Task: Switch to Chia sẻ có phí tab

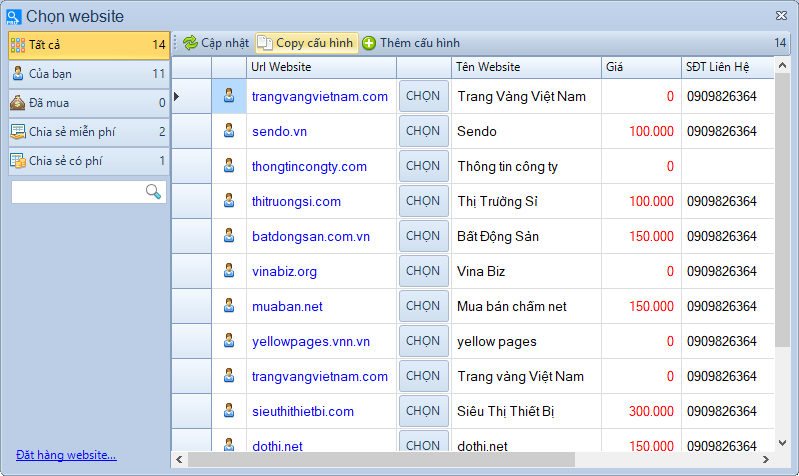Action: (x=89, y=161)
